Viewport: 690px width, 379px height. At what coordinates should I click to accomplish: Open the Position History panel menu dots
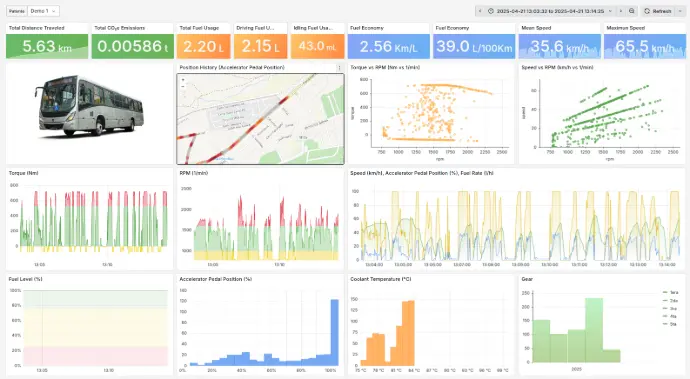coord(339,68)
